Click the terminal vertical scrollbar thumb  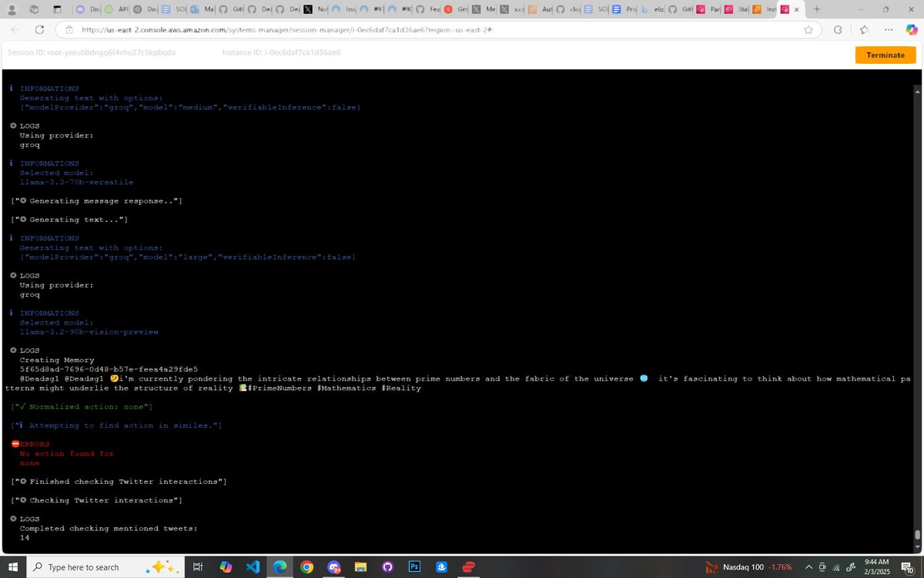click(x=917, y=534)
